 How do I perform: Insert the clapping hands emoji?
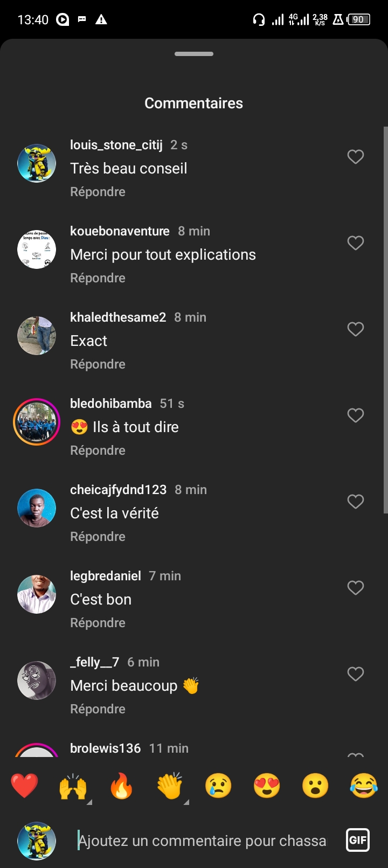tap(170, 787)
